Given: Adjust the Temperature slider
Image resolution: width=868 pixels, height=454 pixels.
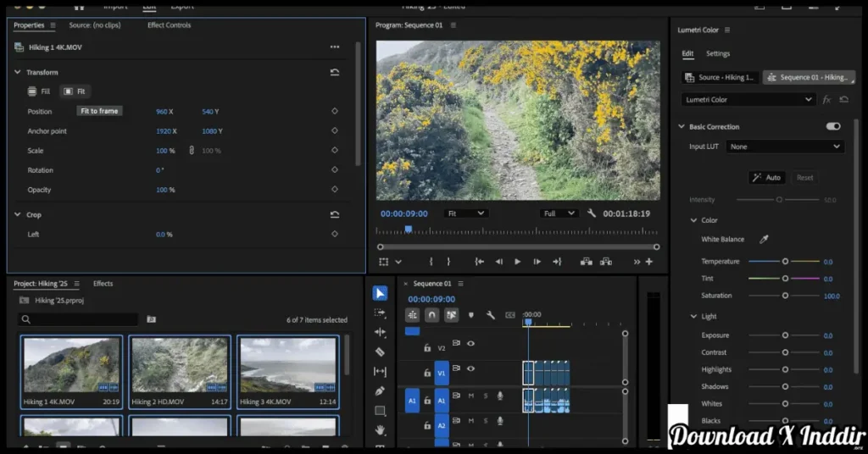Looking at the screenshot, I should click(x=784, y=261).
